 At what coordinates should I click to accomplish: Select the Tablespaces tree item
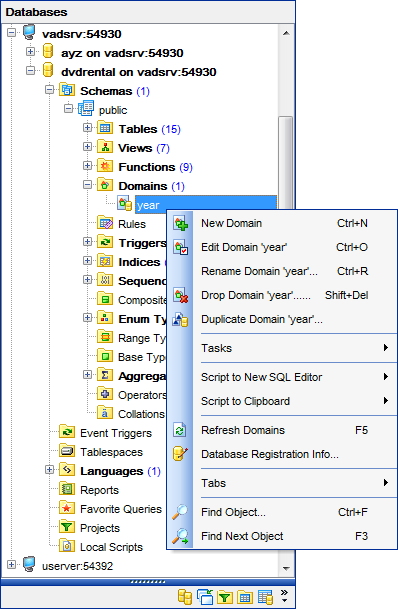tap(111, 452)
